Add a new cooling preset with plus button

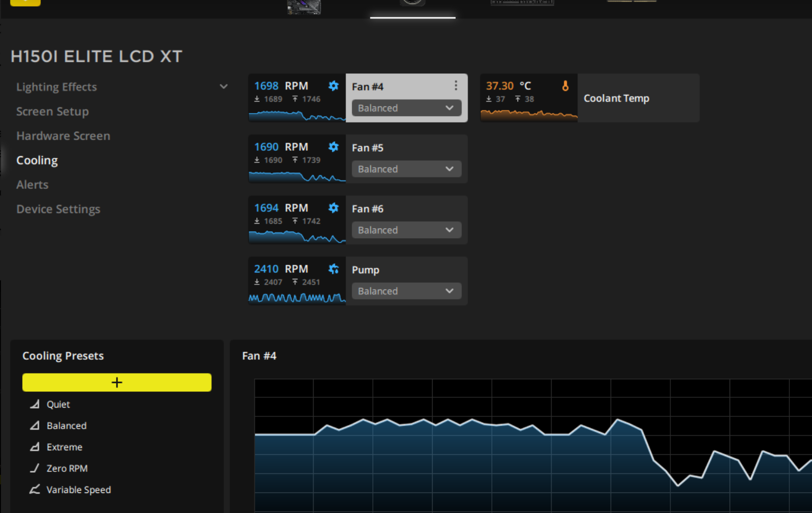[117, 382]
